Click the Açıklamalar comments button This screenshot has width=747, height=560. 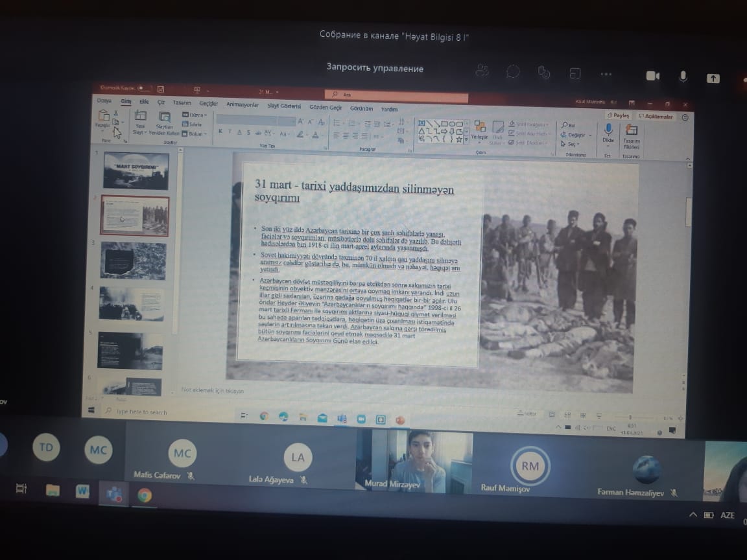(656, 116)
